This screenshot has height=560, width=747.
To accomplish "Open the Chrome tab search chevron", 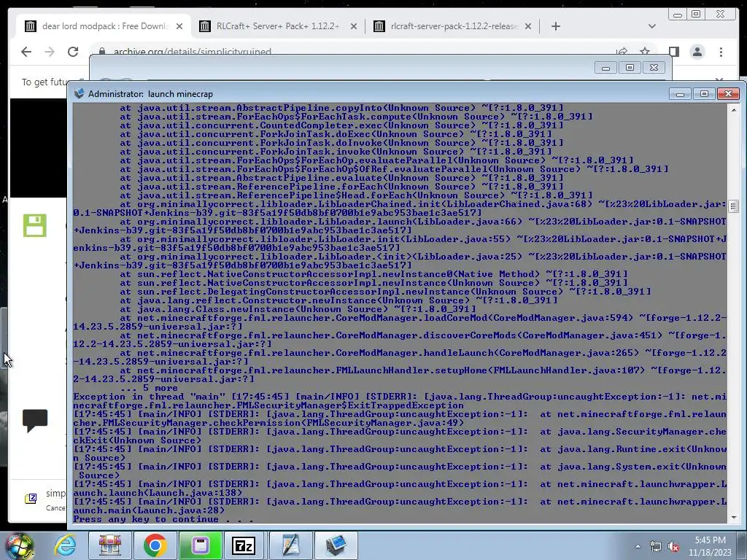I will [652, 26].
